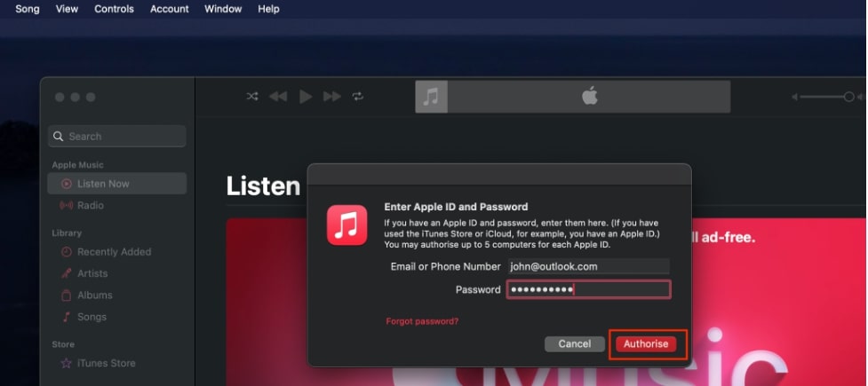Click the Apple logo in the now-playing display
This screenshot has width=868, height=386.
590,96
